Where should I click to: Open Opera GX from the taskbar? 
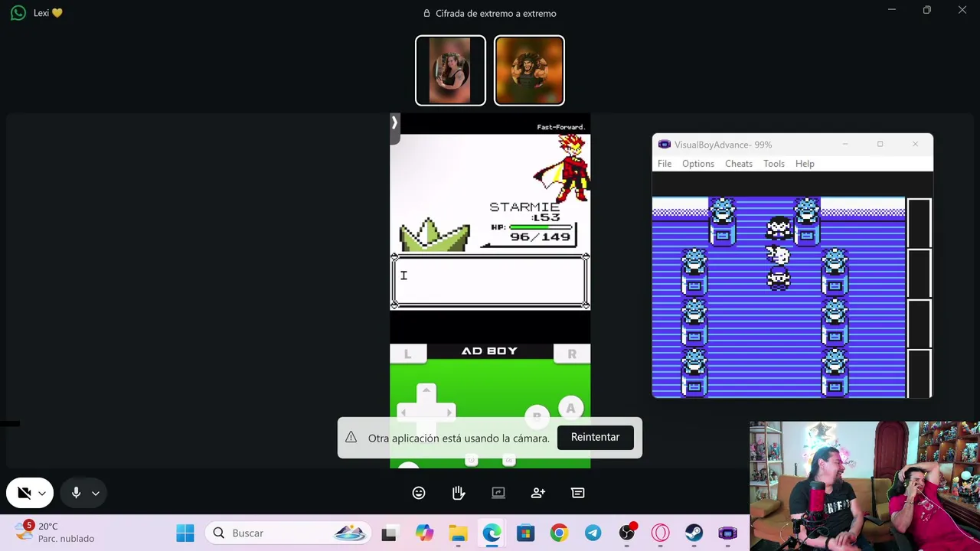pos(660,533)
